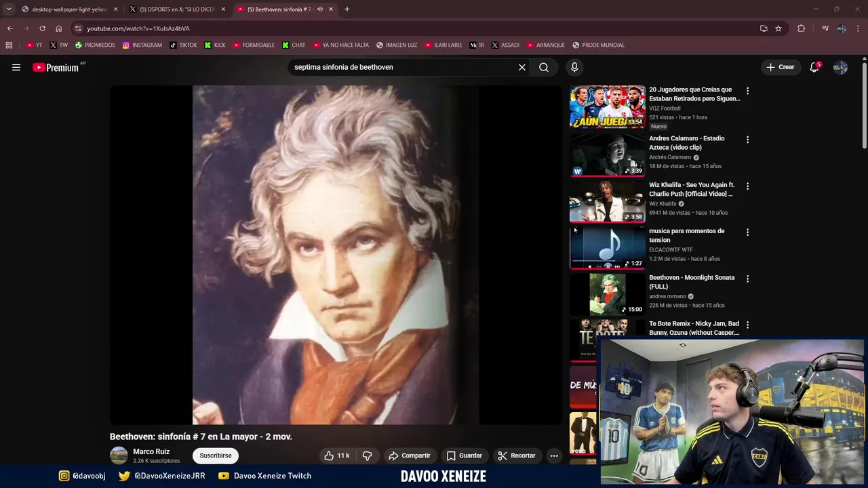Viewport: 868px width, 488px height.
Task: Open Moonlight Sonata video thumbnail
Action: tap(608, 294)
